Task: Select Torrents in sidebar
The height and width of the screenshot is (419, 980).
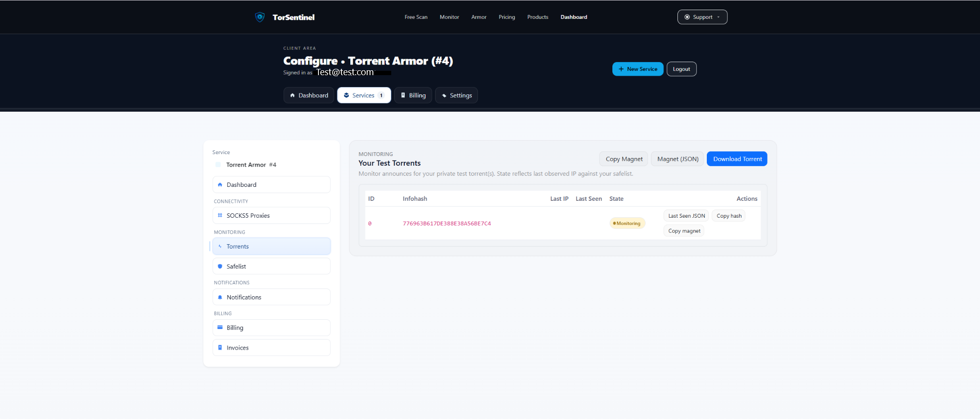Action: [271, 246]
